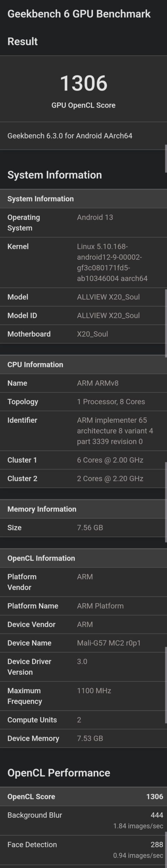Select the Identifier row for ARM implementer
Image resolution: width=167 pixels, height=868 pixels.
[83, 431]
